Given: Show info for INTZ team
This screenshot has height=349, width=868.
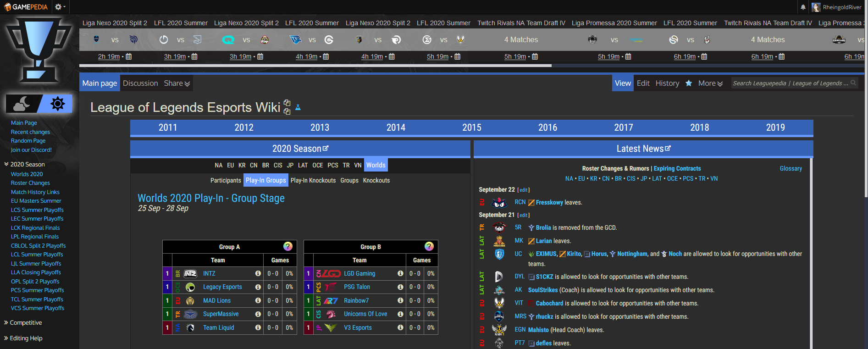Looking at the screenshot, I should [x=258, y=273].
